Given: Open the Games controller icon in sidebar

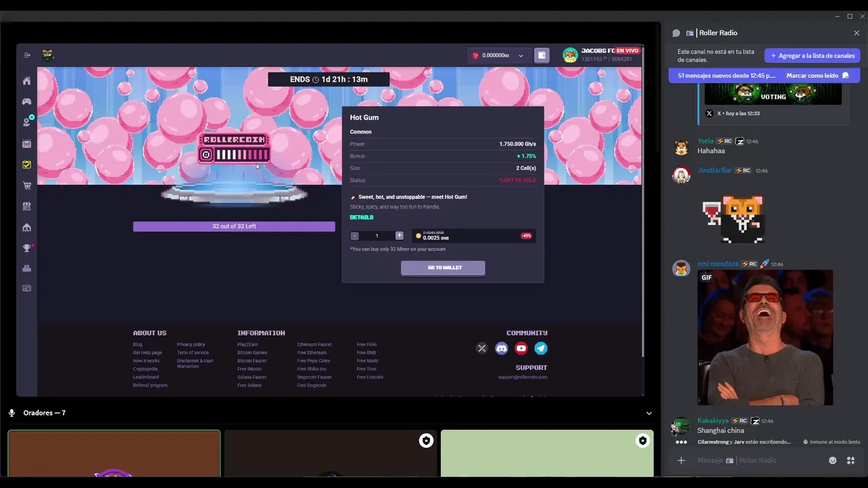Looking at the screenshot, I should pyautogui.click(x=26, y=102).
